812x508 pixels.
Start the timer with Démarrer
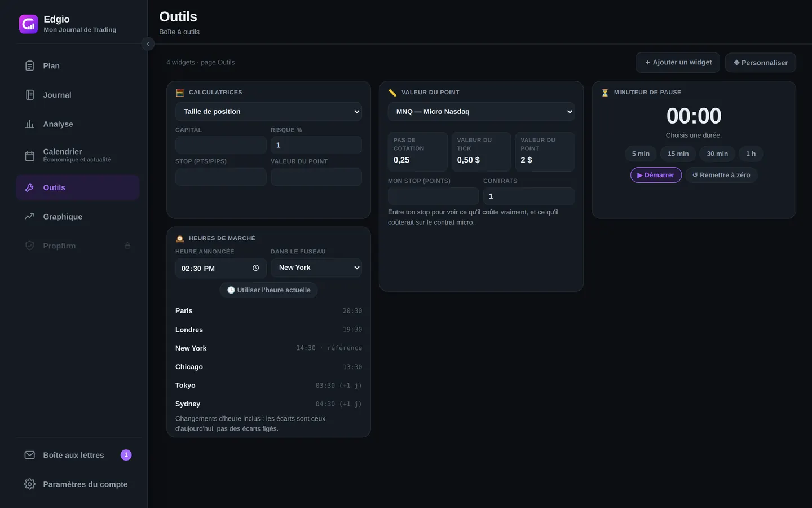(x=656, y=175)
